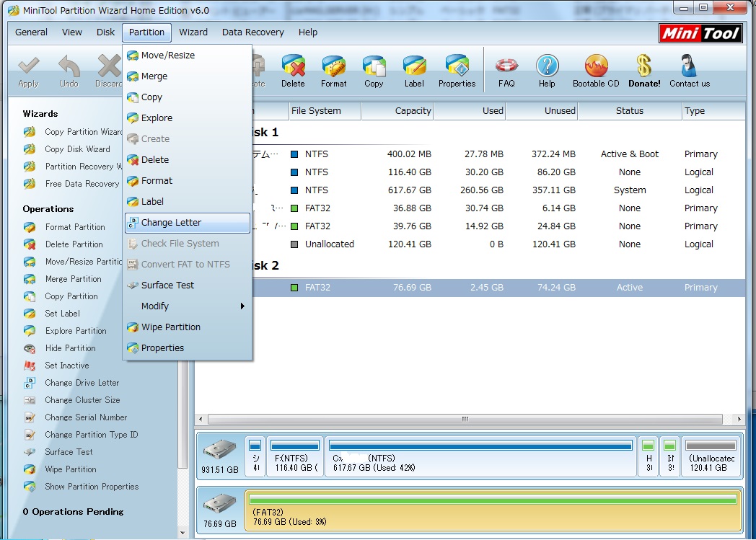Choose Wipe Partition from Partition menu
The image size is (756, 540).
click(188, 327)
